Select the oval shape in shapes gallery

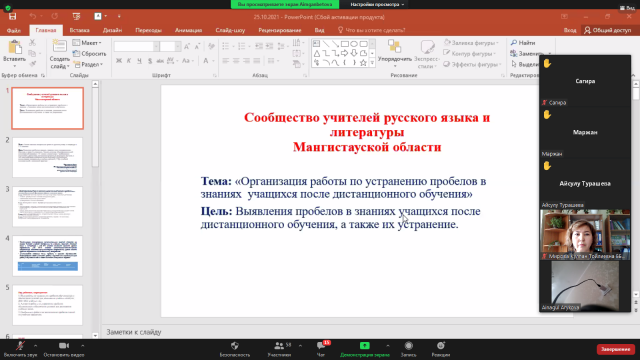coord(354,44)
